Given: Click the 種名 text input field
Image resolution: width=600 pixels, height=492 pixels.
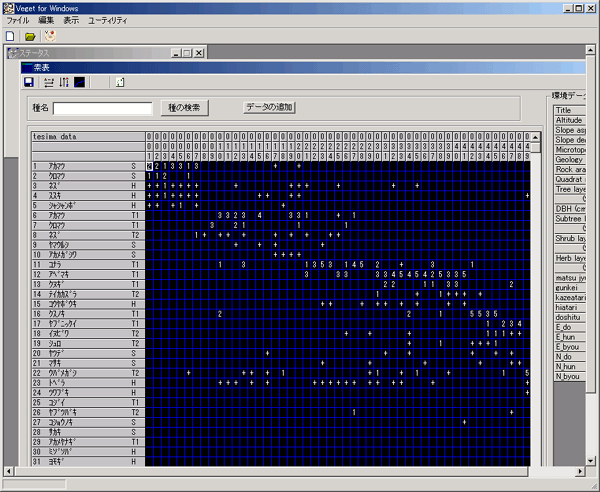Looking at the screenshot, I should tap(103, 107).
